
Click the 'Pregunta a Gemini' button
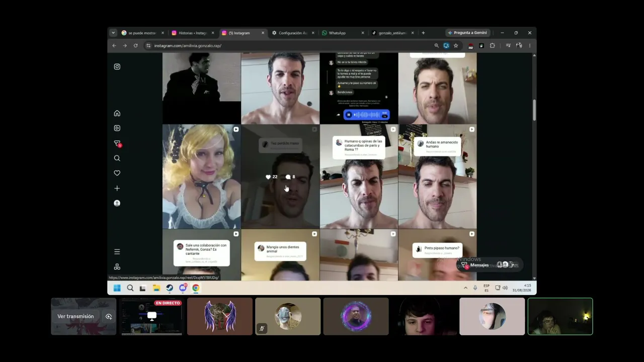point(467,33)
